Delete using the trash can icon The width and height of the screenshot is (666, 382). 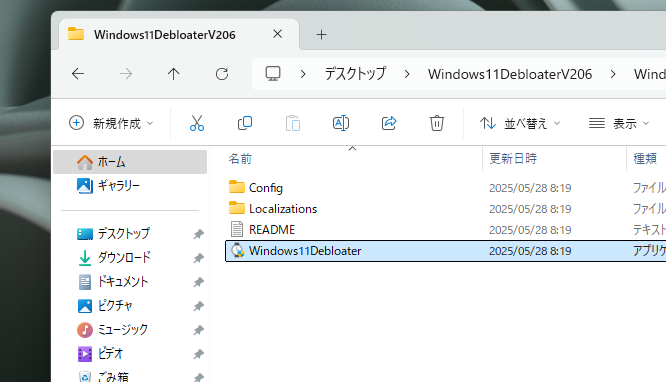[437, 123]
